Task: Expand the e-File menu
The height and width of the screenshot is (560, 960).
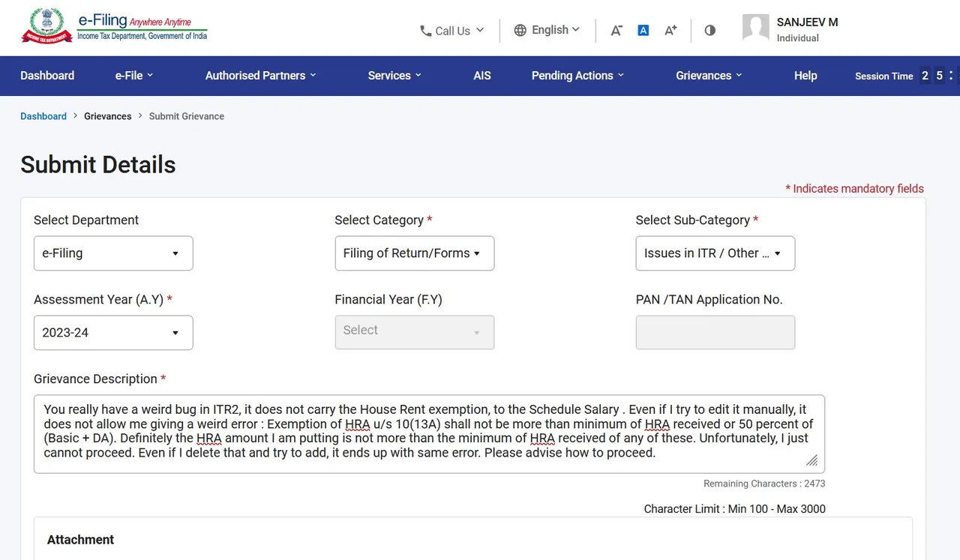Action: click(134, 76)
